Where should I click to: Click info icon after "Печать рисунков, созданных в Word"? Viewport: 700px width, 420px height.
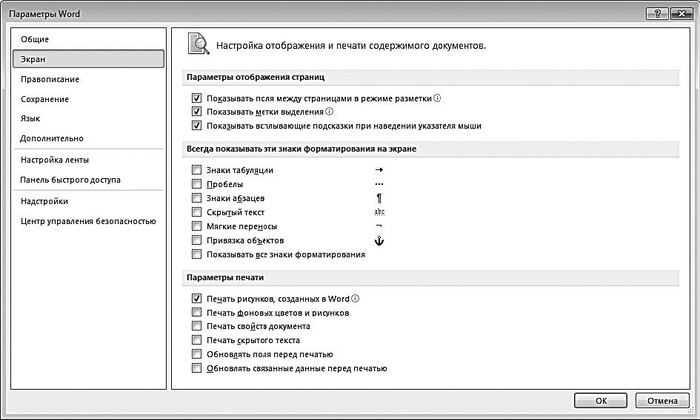tap(355, 298)
